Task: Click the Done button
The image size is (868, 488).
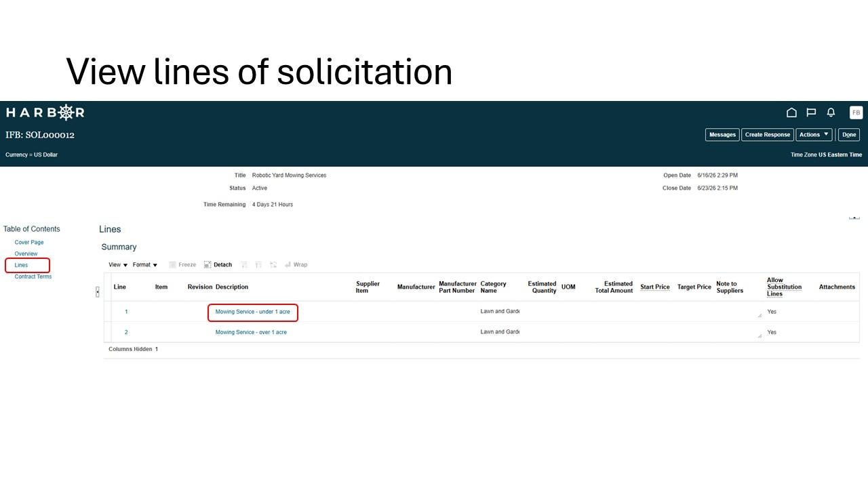Action: 849,135
